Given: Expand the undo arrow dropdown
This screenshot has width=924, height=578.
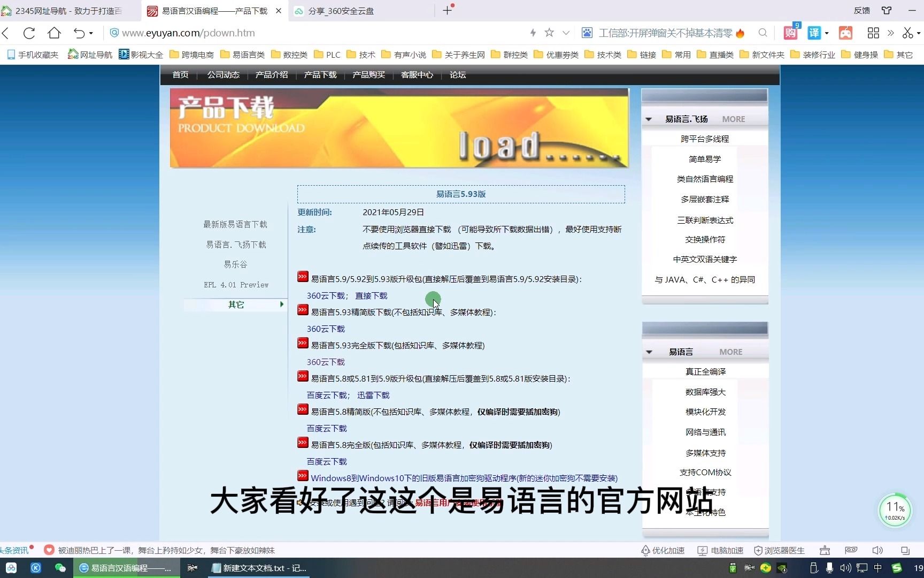Looking at the screenshot, I should click(91, 33).
